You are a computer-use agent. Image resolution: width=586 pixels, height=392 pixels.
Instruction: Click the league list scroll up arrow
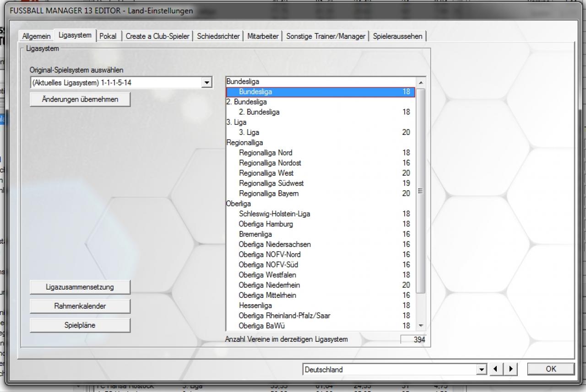pyautogui.click(x=421, y=82)
